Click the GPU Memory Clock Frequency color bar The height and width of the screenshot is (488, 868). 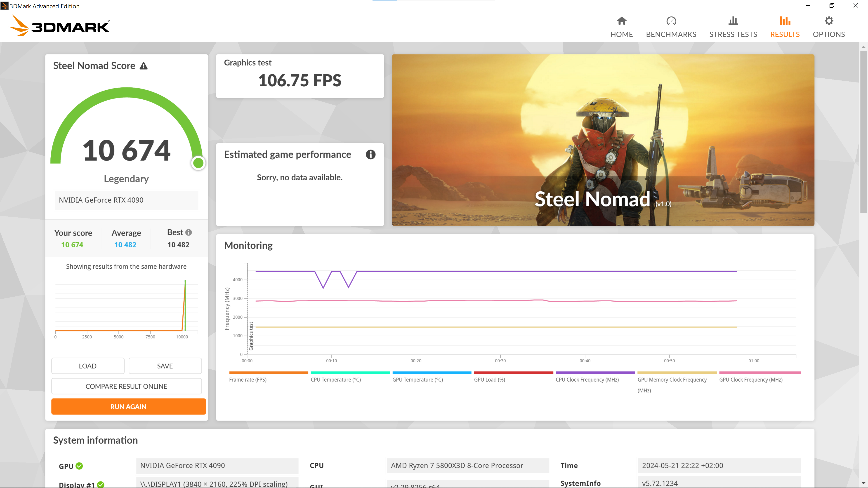click(677, 373)
